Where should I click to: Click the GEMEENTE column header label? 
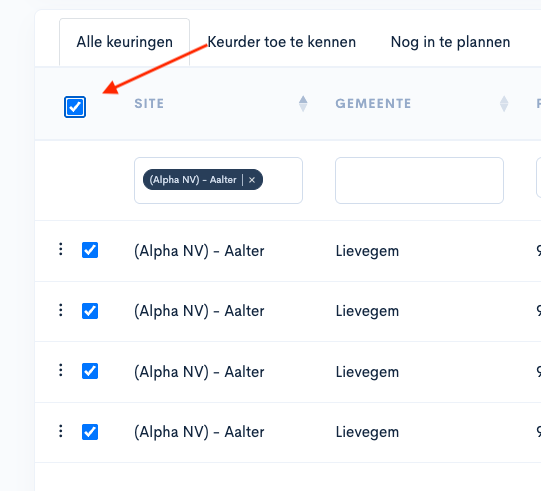coord(373,104)
